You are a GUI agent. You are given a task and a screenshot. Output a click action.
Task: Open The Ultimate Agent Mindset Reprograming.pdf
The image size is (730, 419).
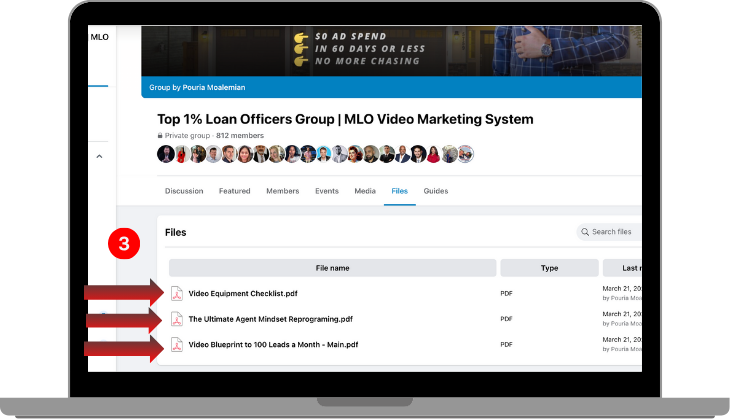270,319
